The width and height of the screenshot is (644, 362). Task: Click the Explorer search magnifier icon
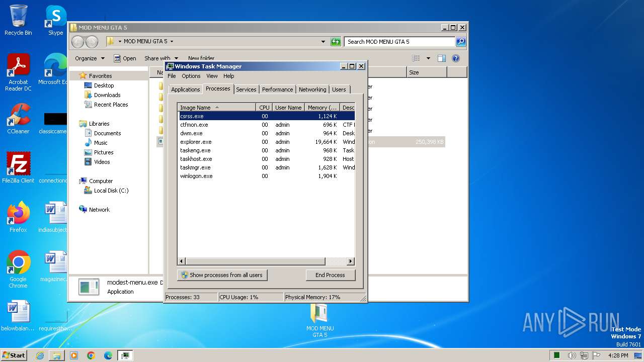tap(461, 42)
